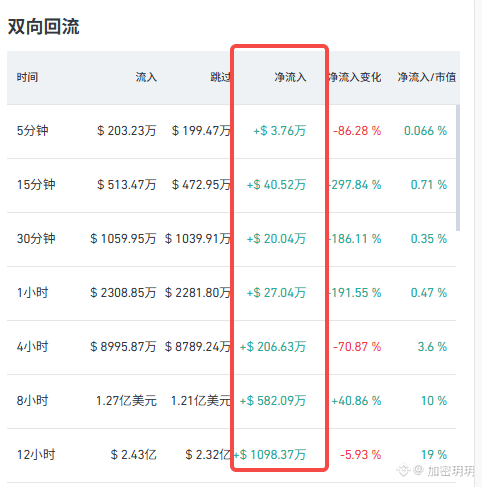Screen dimensions: 482x487
Task: Click the value $ 2.32亿
Action: coord(208,454)
